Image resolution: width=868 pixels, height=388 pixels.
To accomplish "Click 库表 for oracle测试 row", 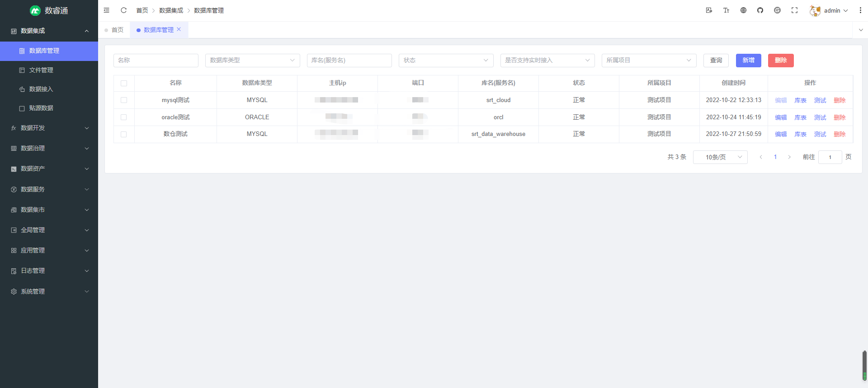I will tap(801, 117).
